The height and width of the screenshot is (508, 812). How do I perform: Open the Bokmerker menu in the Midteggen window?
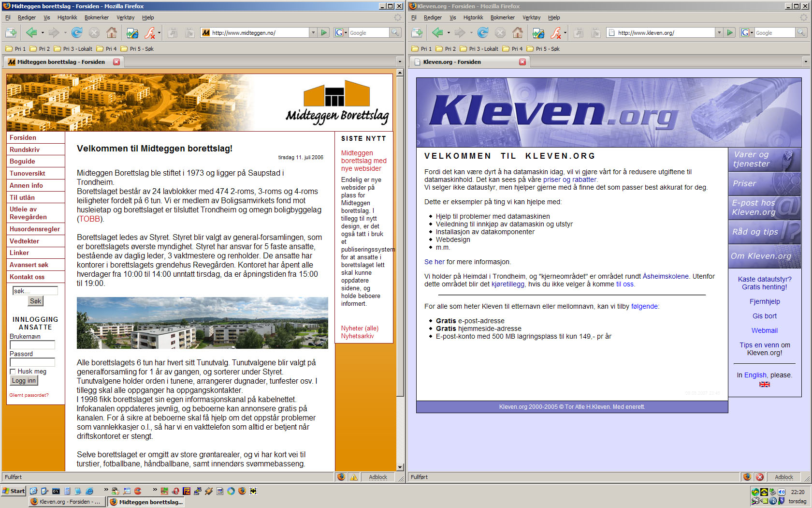97,17
